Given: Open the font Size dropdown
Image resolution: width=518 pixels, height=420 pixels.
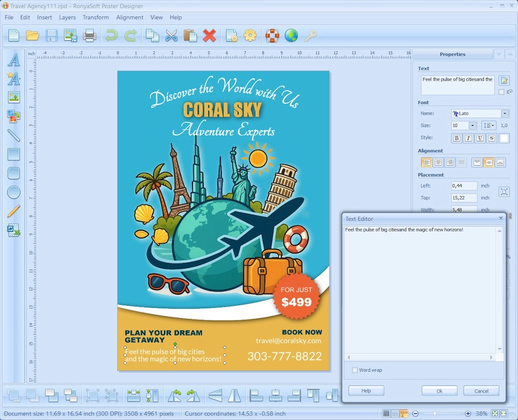Looking at the screenshot, I should pyautogui.click(x=472, y=125).
